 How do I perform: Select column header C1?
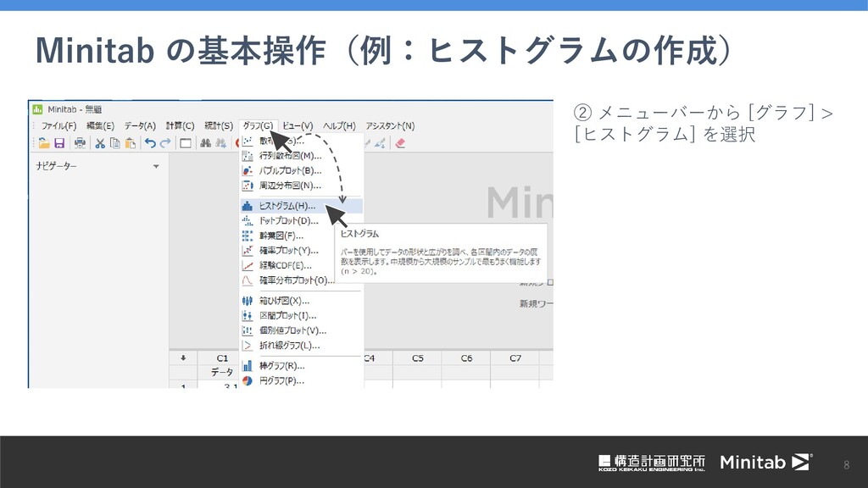[x=222, y=358]
